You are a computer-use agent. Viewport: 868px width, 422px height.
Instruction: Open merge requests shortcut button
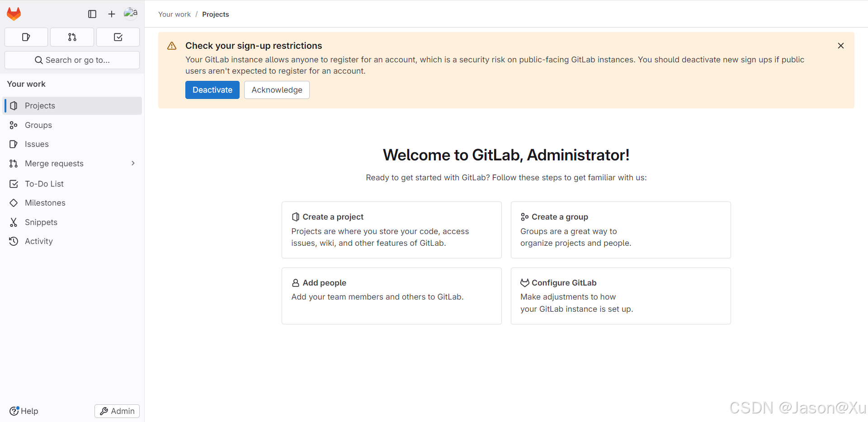pyautogui.click(x=72, y=37)
